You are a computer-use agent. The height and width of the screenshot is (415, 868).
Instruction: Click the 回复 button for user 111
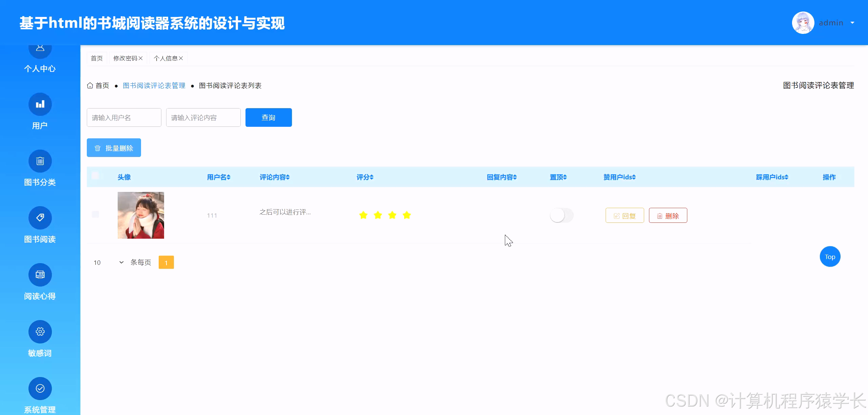click(625, 215)
